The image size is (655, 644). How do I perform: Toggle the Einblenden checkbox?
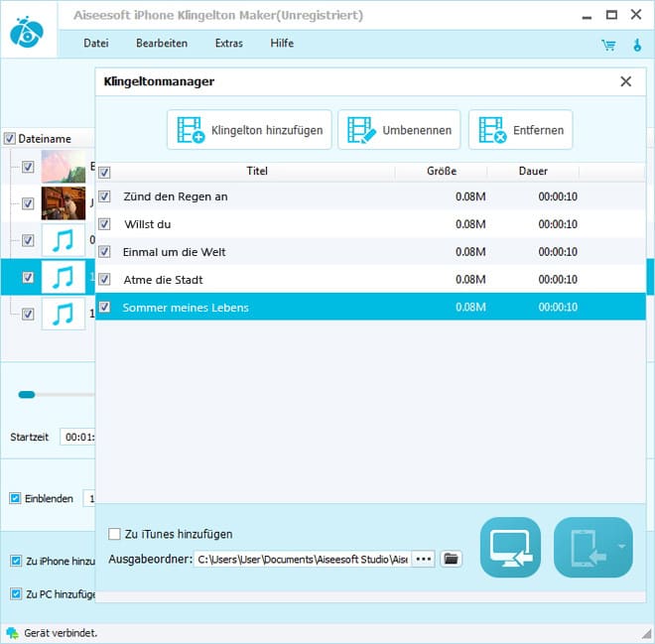pyautogui.click(x=15, y=498)
